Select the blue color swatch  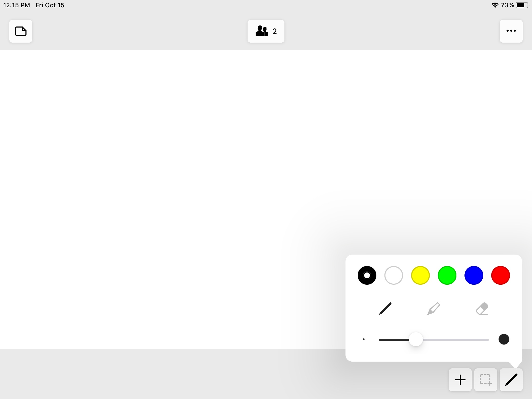474,275
